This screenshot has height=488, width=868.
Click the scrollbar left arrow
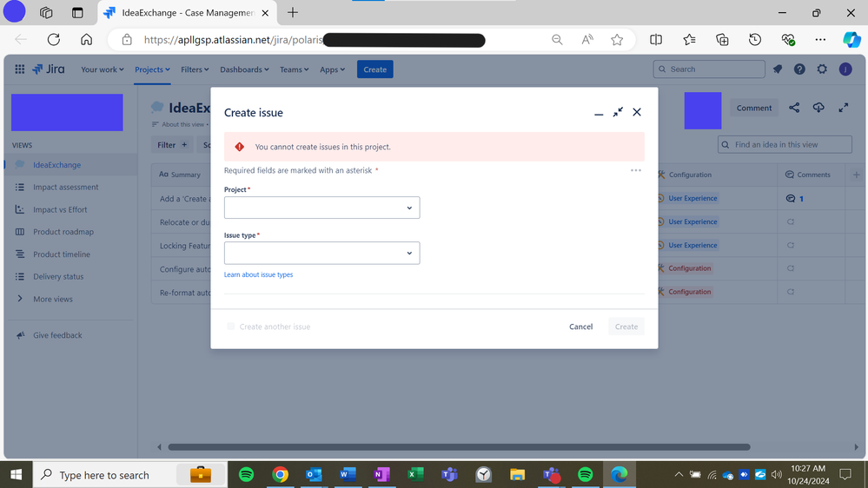[159, 447]
